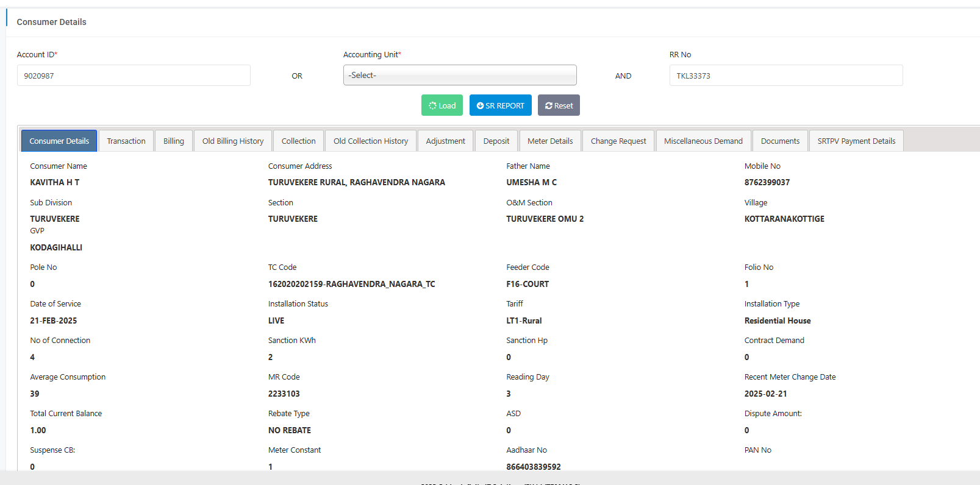
Task: Click the Load button with spinner icon
Action: [x=442, y=105]
